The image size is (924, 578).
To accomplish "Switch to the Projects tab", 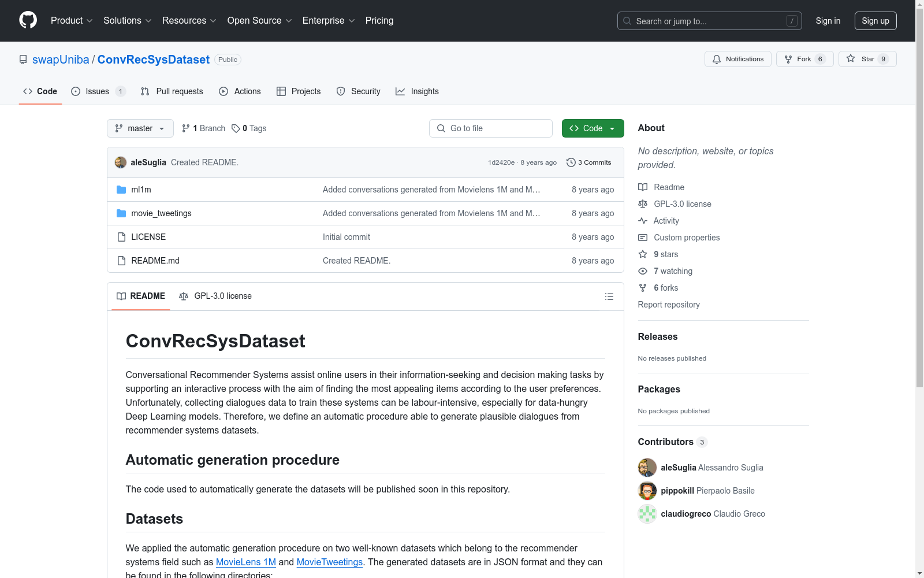I will pos(299,91).
